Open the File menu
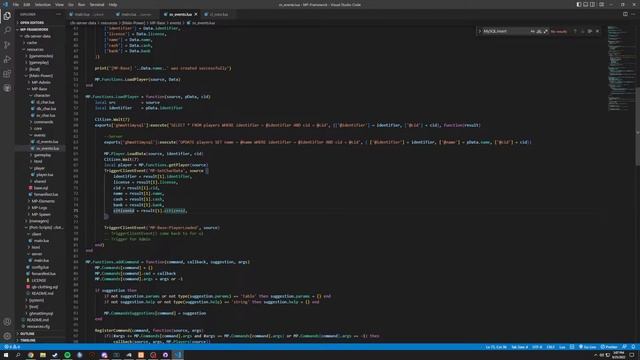 tap(16, 4)
